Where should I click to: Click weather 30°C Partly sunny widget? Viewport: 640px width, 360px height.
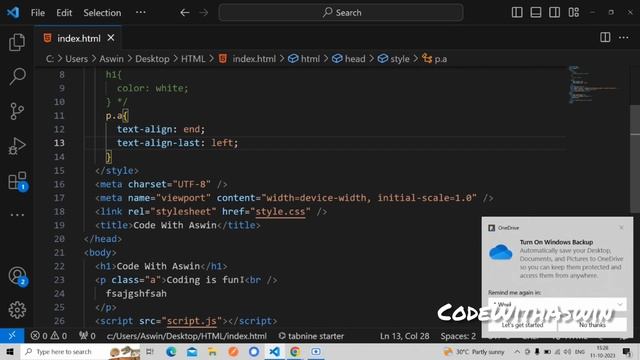474,351
